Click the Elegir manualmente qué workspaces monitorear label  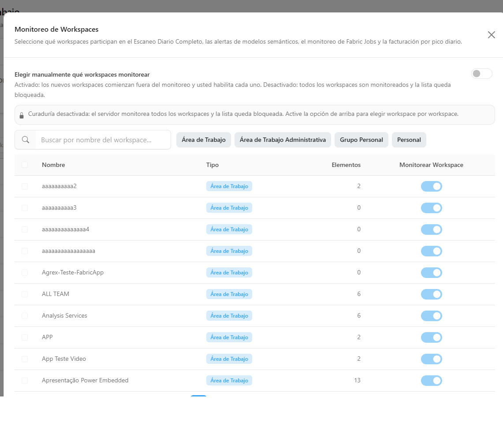point(82,75)
